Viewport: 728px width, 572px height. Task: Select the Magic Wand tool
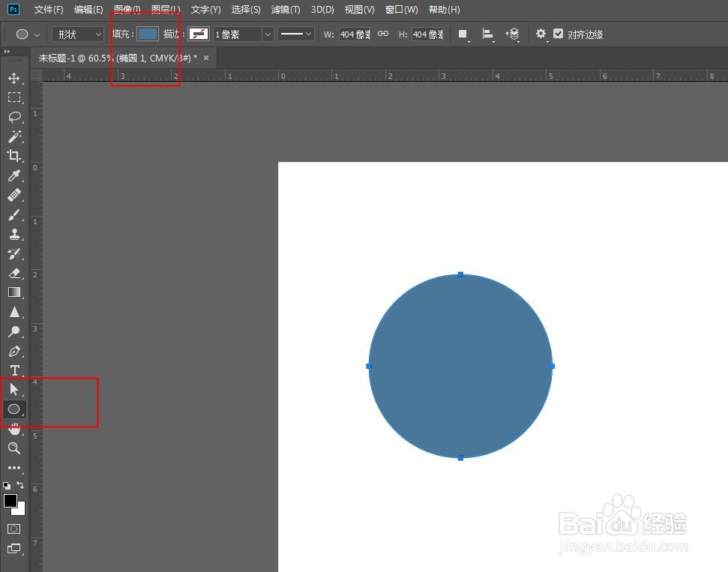click(x=14, y=136)
